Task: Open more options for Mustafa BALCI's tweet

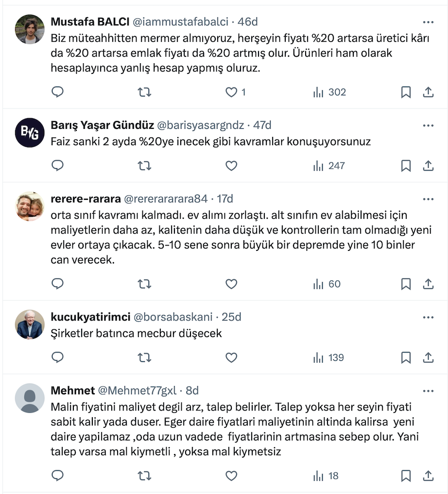Action: 428,22
